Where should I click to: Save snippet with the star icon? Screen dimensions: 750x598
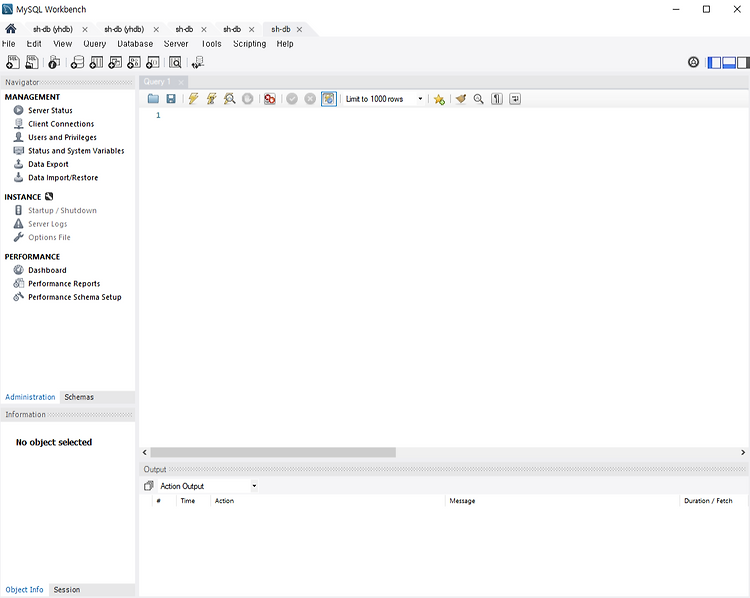[439, 99]
